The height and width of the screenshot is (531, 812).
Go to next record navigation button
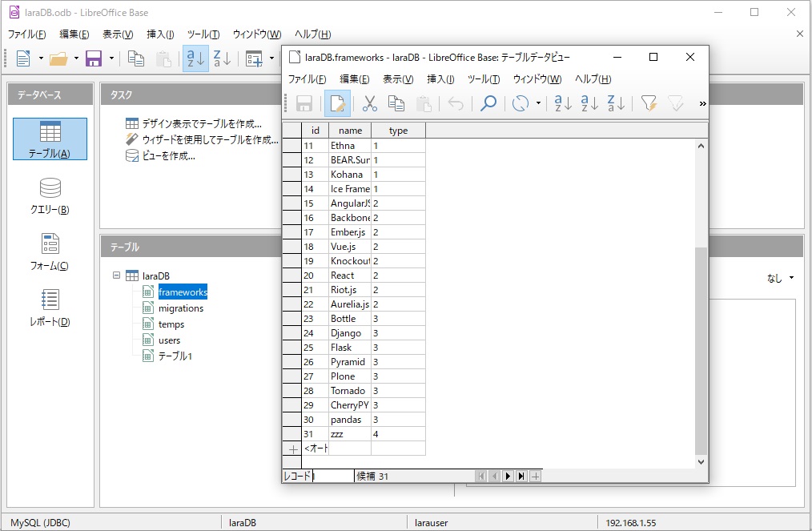[x=508, y=477]
